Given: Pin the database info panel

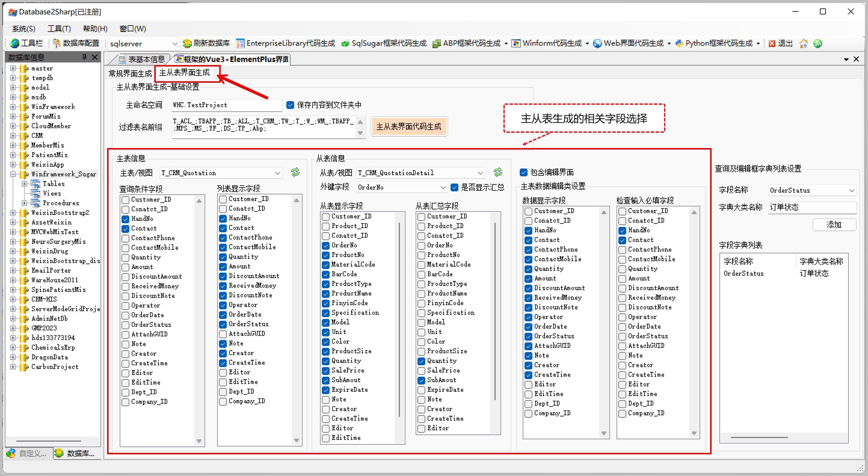Looking at the screenshot, I should point(84,57).
